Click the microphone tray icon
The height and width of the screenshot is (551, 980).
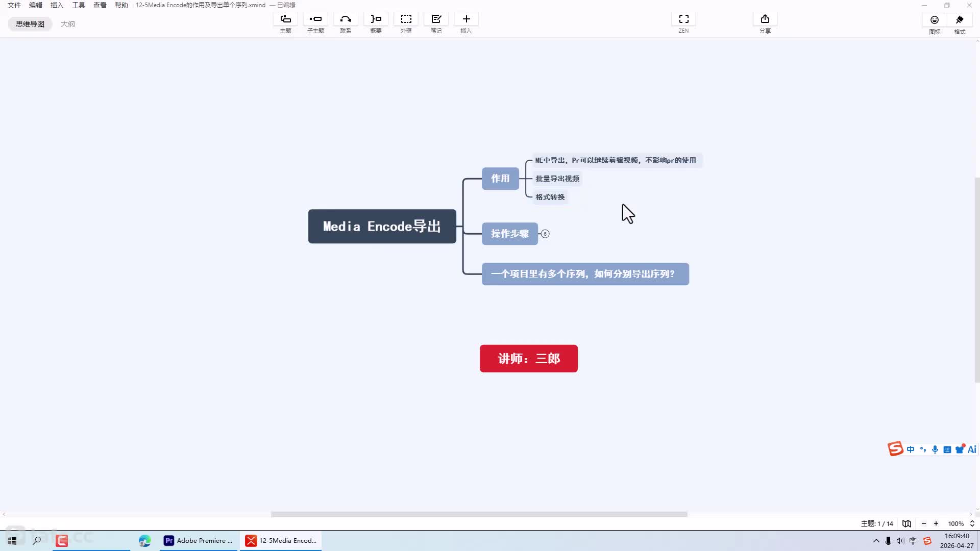click(888, 540)
